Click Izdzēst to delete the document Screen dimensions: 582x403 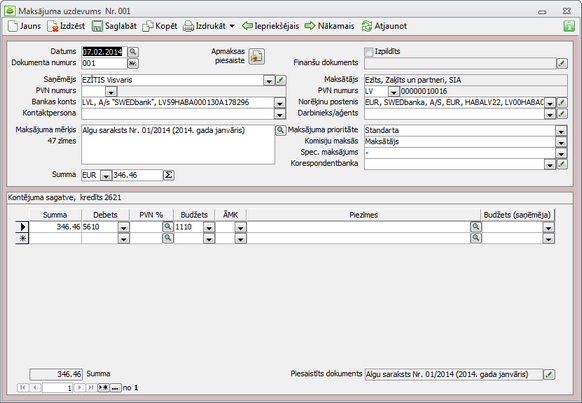(66, 26)
